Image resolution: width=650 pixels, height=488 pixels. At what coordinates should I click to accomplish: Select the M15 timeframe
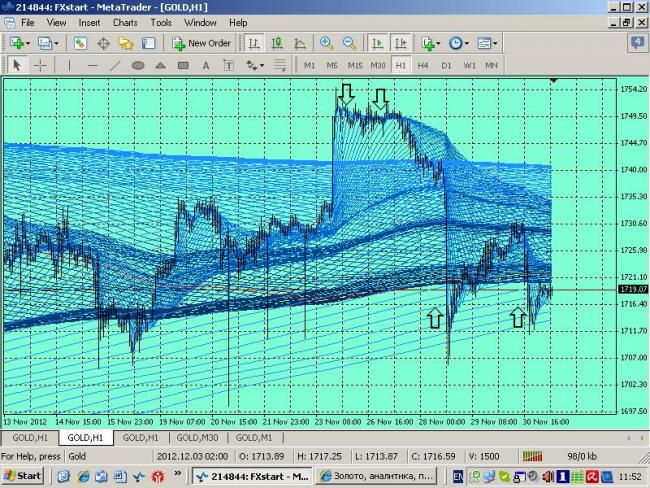pos(354,65)
